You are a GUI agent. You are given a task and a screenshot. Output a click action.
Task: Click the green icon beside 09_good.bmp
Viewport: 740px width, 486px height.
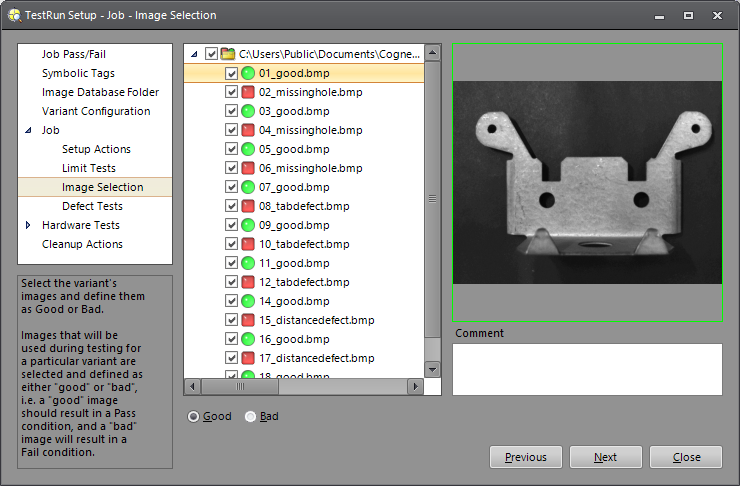click(248, 225)
